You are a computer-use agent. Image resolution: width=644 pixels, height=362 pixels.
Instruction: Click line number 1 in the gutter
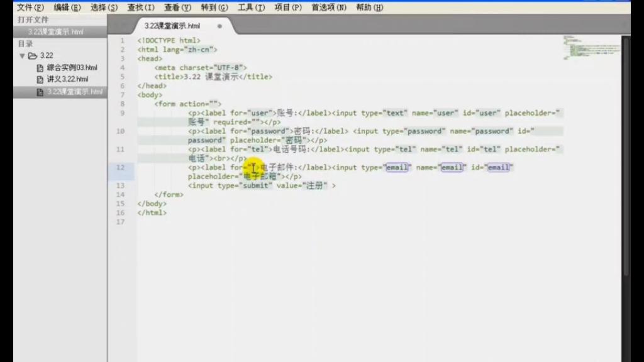(x=122, y=41)
